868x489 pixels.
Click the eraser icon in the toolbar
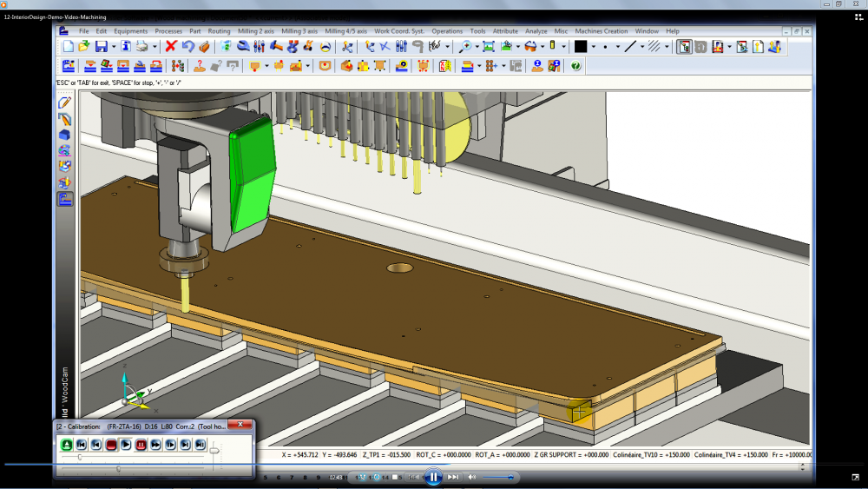tap(204, 47)
